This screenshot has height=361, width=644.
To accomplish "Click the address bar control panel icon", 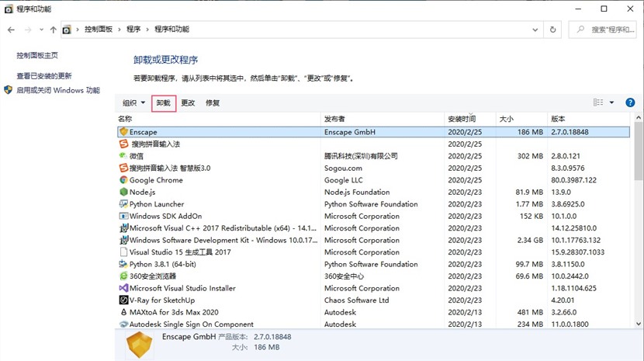I will tap(67, 30).
